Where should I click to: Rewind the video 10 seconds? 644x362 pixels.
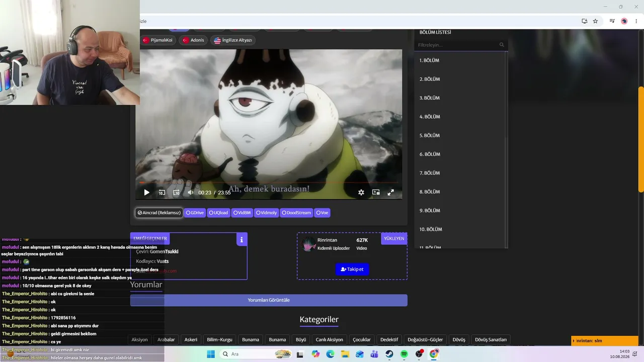point(162,193)
